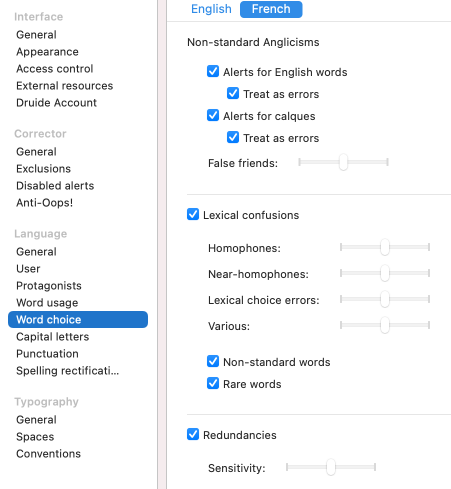Open Appearance settings in Interface section

(x=47, y=52)
